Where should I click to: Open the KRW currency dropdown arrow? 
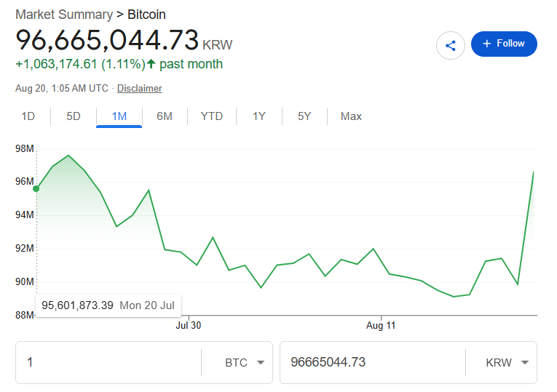tap(525, 362)
